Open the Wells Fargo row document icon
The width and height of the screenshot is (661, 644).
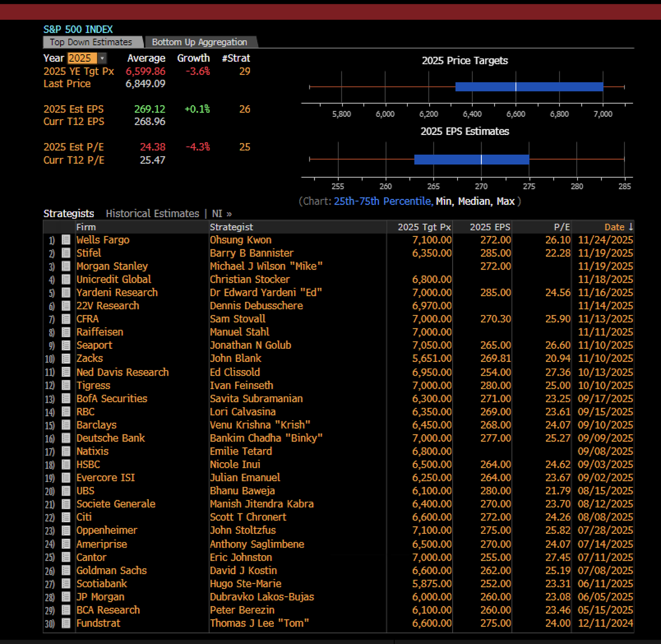tap(66, 240)
